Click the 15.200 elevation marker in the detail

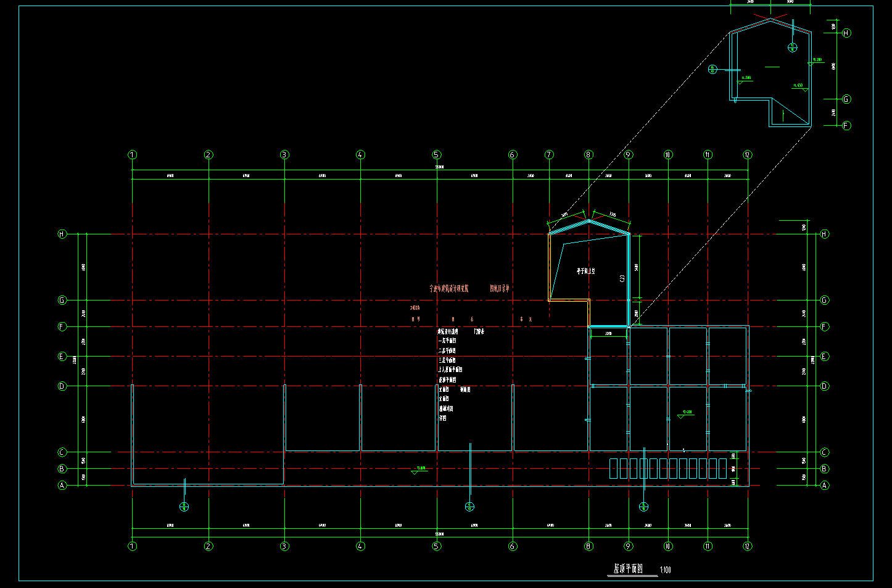816,60
